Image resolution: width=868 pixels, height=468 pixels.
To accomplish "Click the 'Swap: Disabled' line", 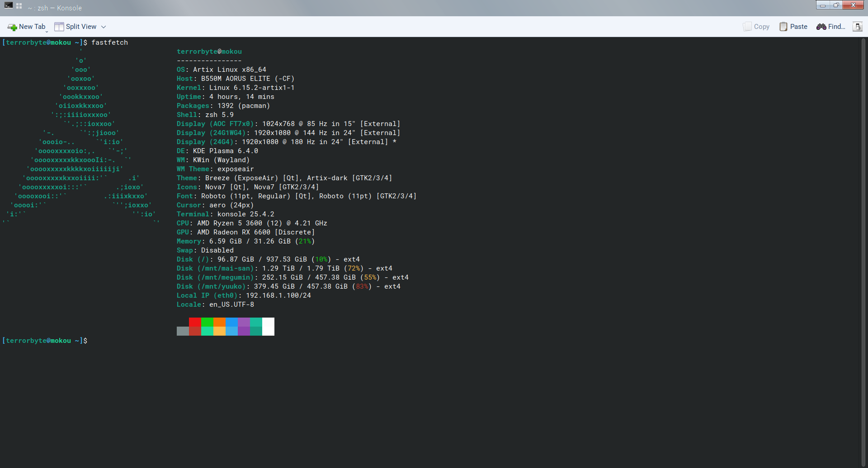I will tap(205, 250).
